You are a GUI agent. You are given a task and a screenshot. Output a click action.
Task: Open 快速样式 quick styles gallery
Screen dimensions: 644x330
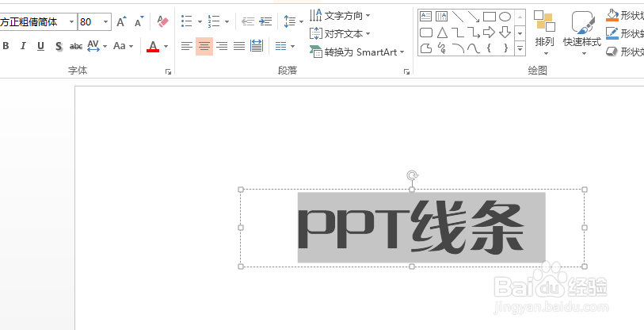pyautogui.click(x=582, y=34)
